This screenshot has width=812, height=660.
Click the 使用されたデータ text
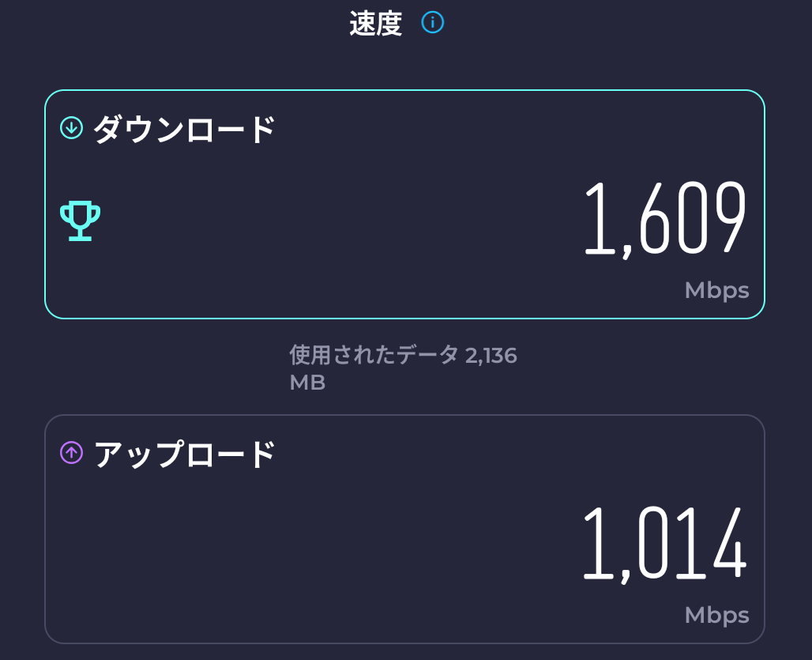374,355
